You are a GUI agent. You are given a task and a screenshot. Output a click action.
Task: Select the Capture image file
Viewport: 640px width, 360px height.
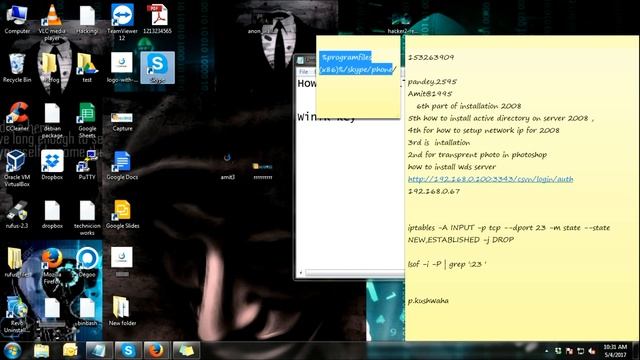pos(122,121)
